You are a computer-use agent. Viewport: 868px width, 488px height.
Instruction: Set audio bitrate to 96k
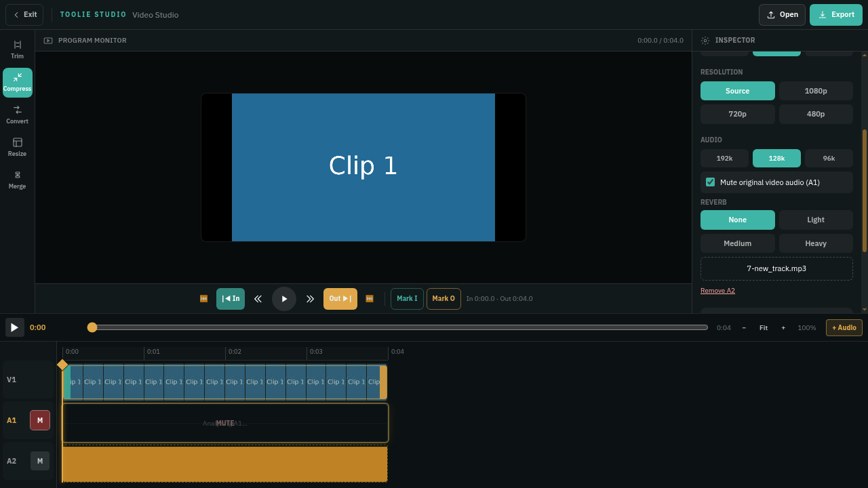pyautogui.click(x=829, y=158)
